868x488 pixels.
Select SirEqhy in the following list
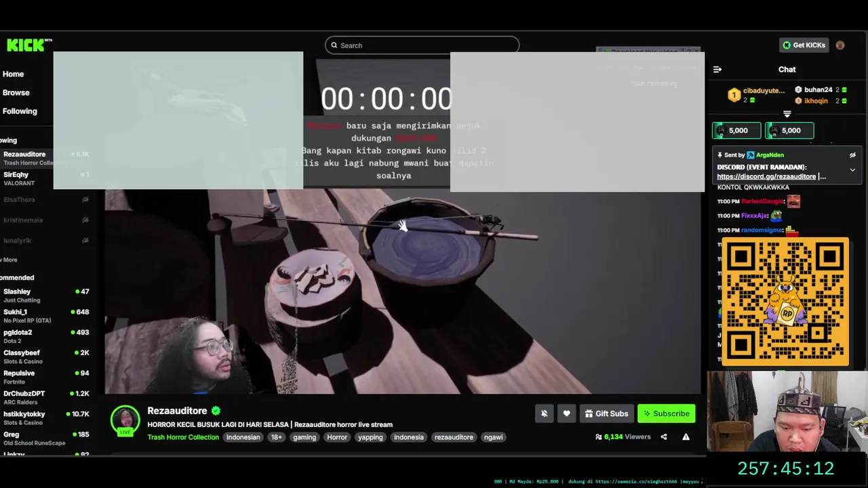46,178
